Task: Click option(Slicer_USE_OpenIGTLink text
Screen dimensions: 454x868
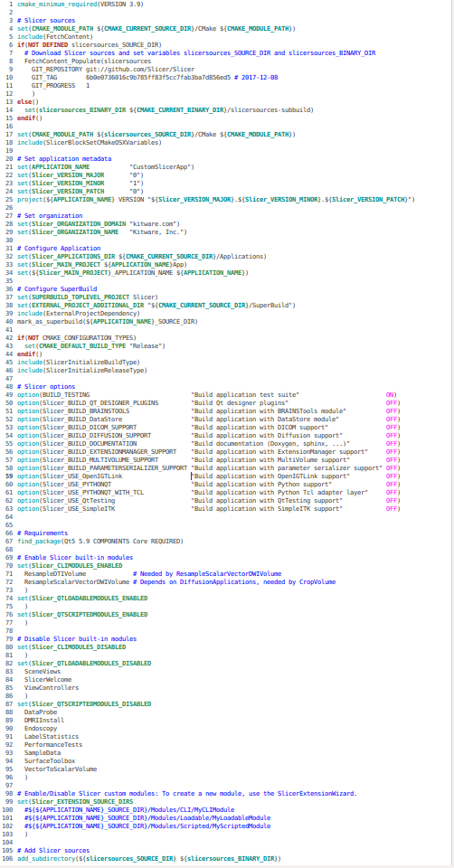Action: tap(70, 476)
